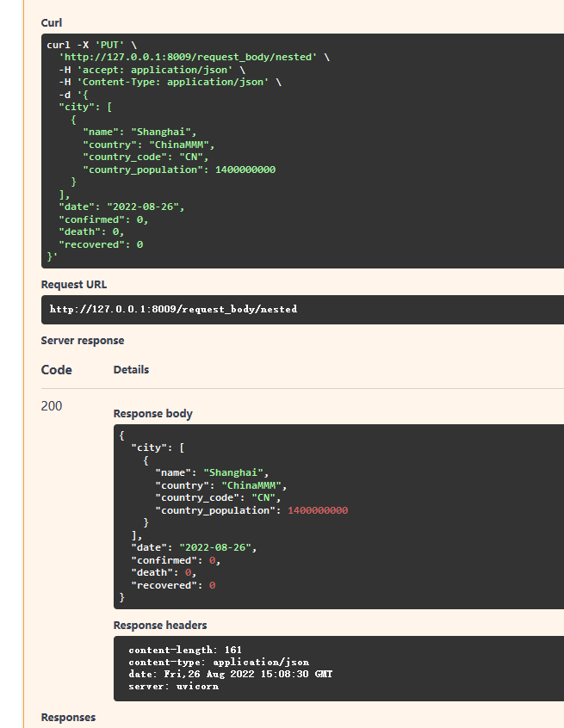Click the content-length: 161 header
The width and height of the screenshot is (564, 728).
coord(185,650)
